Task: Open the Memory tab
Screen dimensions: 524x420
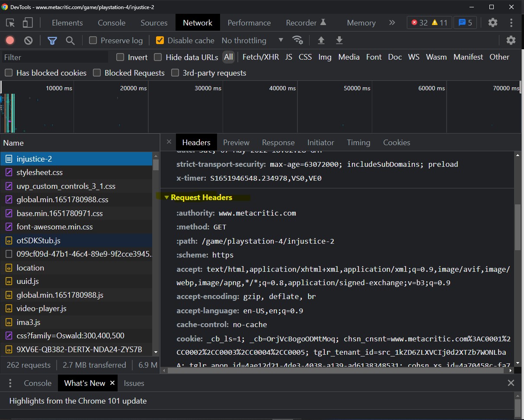Action: point(361,22)
